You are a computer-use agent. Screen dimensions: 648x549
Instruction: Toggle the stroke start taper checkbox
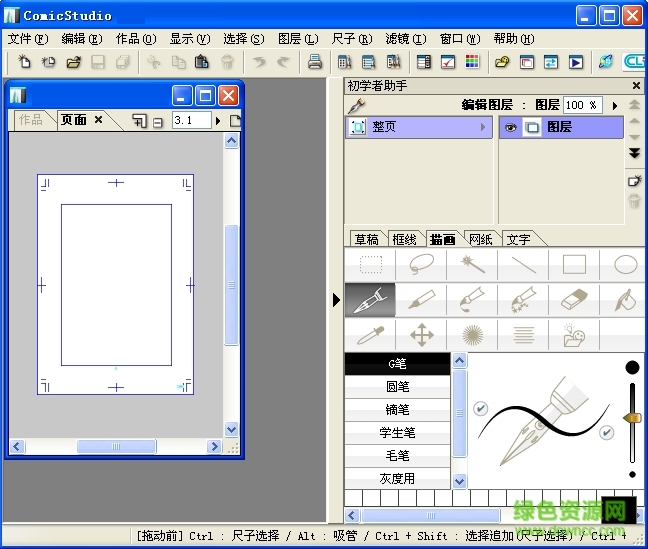480,408
